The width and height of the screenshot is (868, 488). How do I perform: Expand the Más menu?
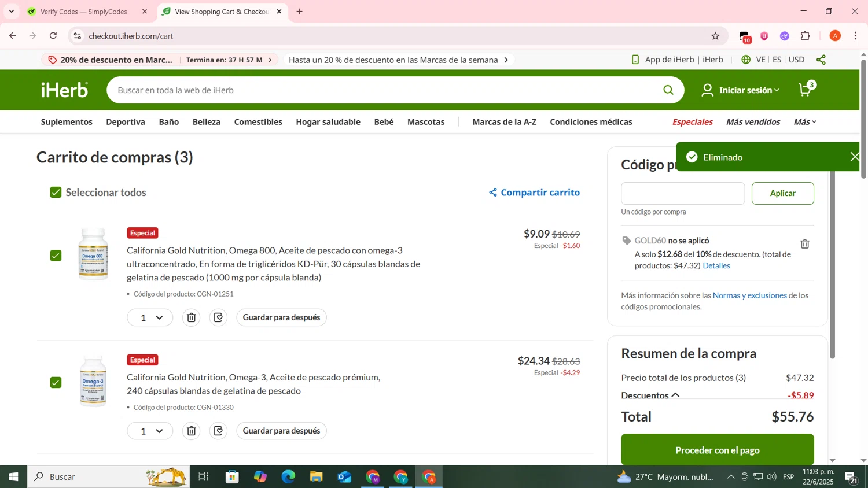[x=805, y=121]
